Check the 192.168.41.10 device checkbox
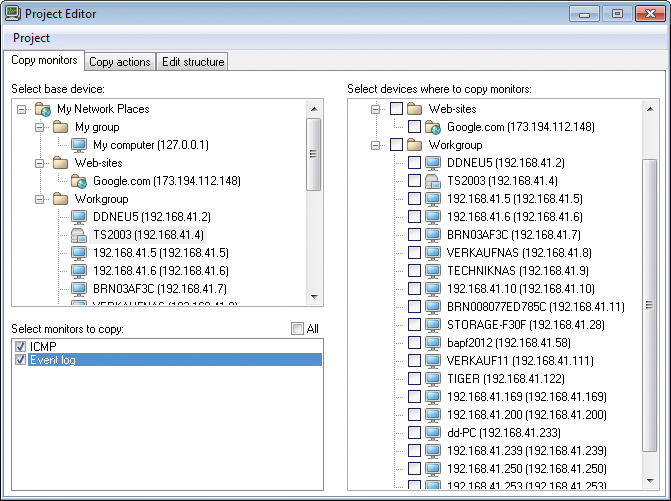671x501 pixels. [x=414, y=288]
